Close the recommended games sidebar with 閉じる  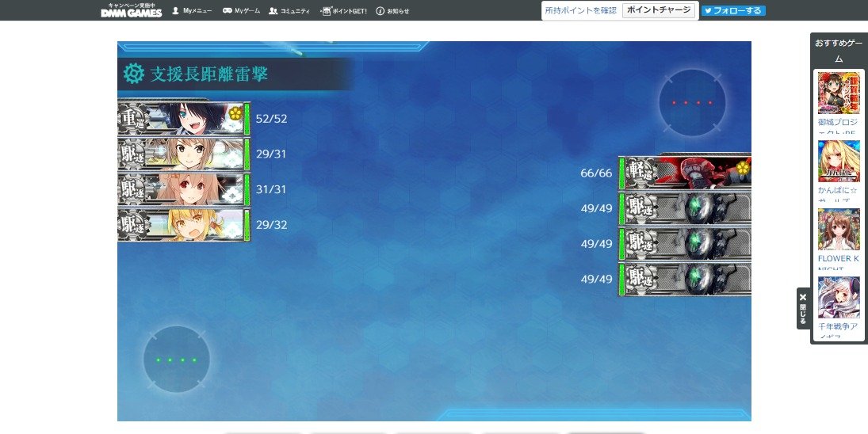coord(803,309)
